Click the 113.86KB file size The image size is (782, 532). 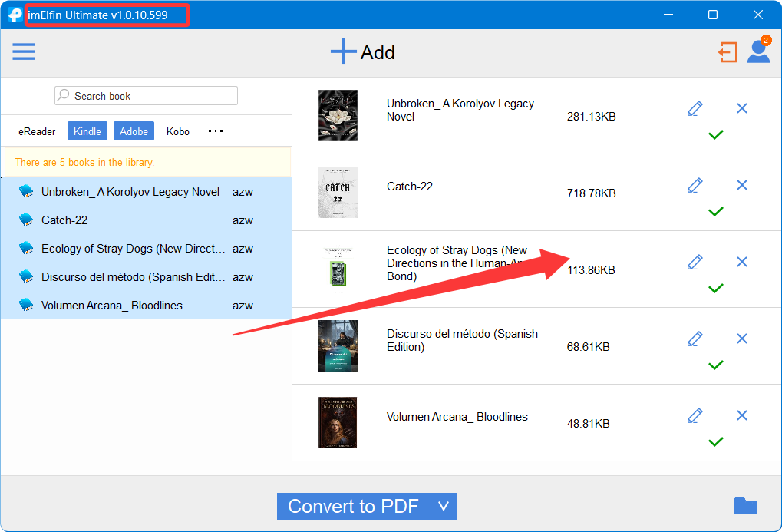(x=591, y=270)
